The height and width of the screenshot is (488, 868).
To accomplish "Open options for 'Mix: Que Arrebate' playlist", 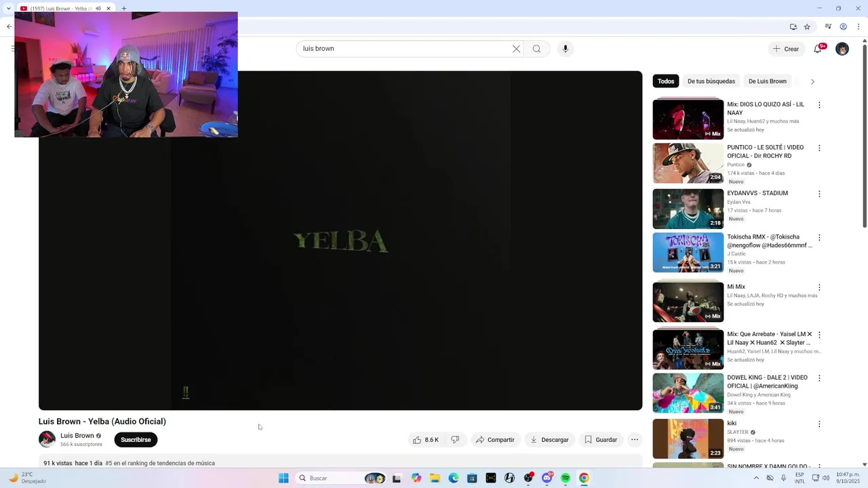I will [x=819, y=335].
